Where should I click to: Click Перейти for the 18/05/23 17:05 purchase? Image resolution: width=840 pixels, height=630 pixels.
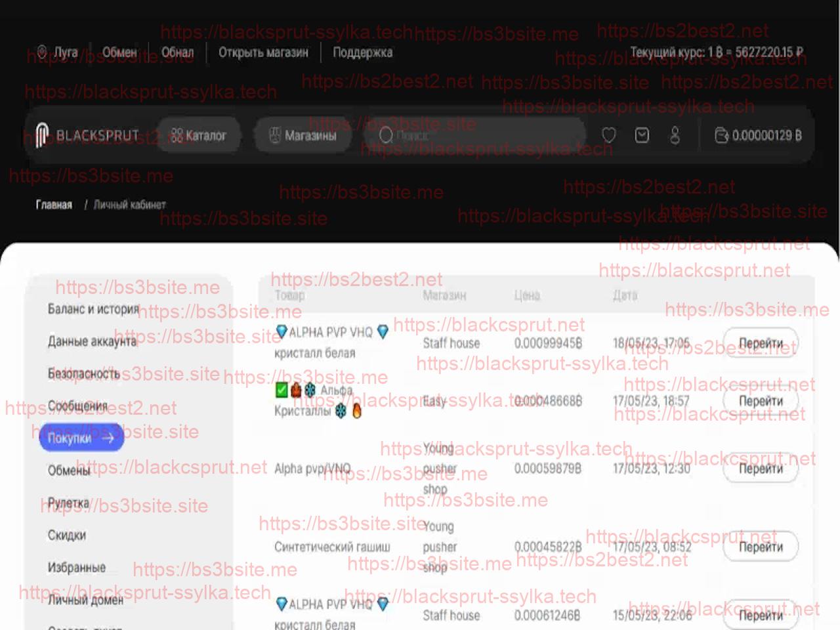(x=761, y=343)
